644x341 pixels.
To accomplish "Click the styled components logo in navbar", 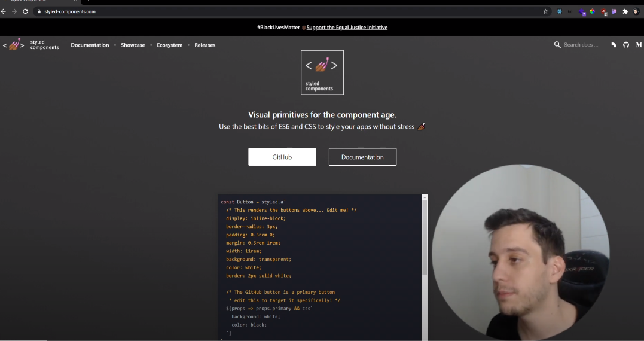I will [x=31, y=45].
